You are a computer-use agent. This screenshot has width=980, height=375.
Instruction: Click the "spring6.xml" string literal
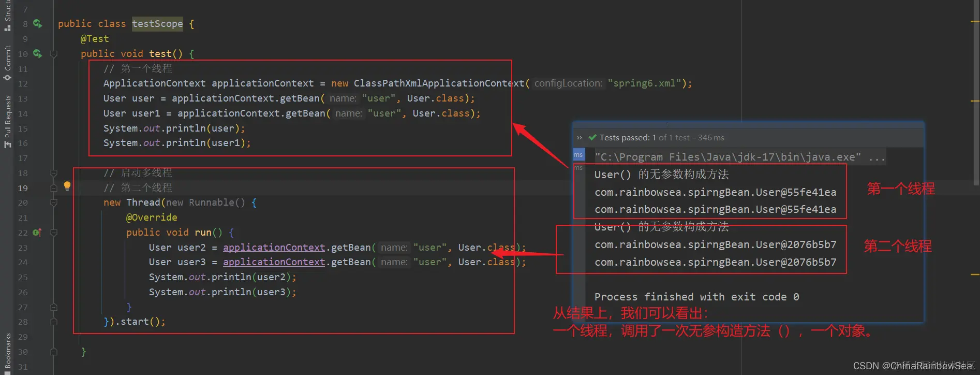pyautogui.click(x=644, y=83)
